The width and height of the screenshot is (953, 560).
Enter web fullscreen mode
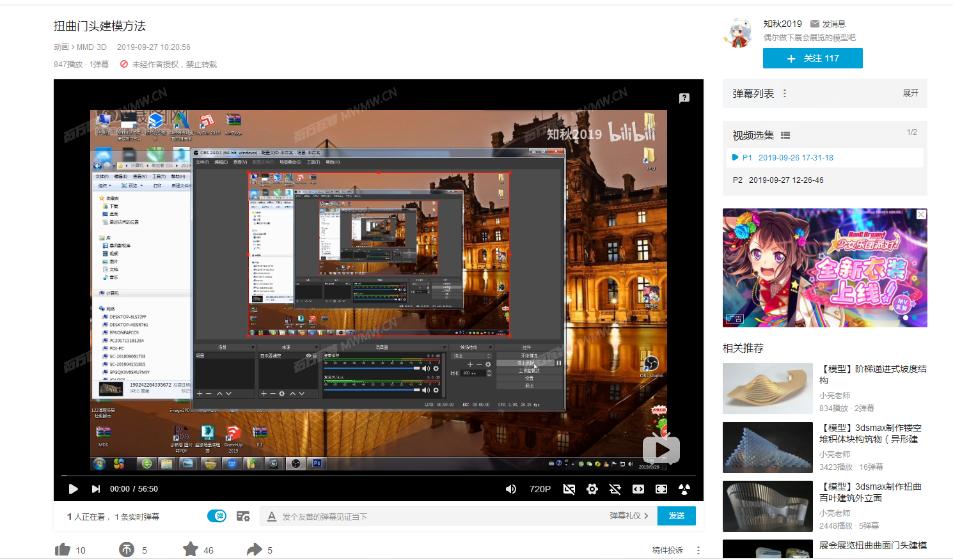[661, 489]
